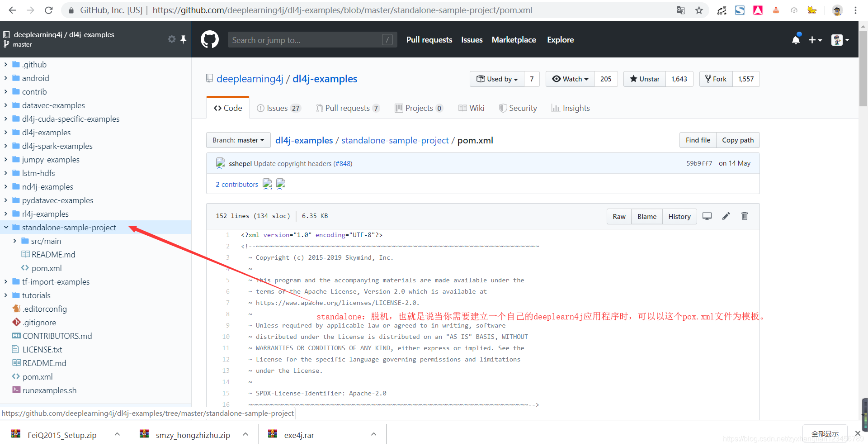Screen dimensions: 868x447
Task: Click the Raw button
Action: coord(619,217)
